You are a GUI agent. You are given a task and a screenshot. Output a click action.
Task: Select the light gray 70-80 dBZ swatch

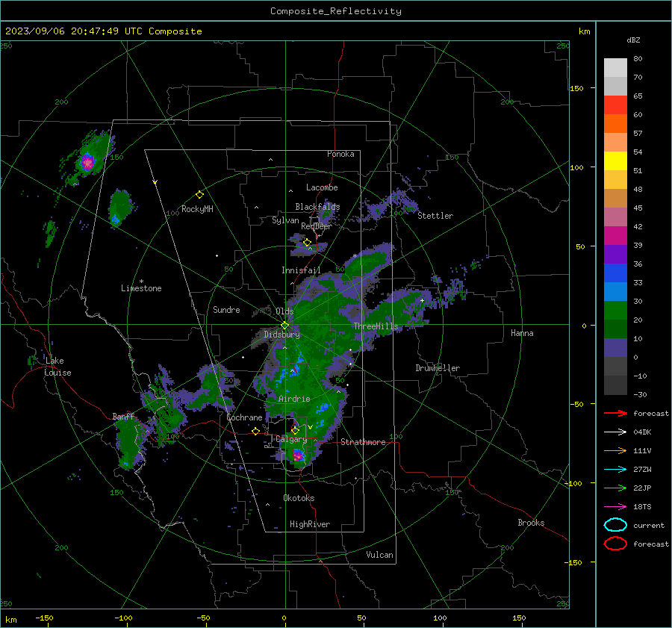(615, 68)
